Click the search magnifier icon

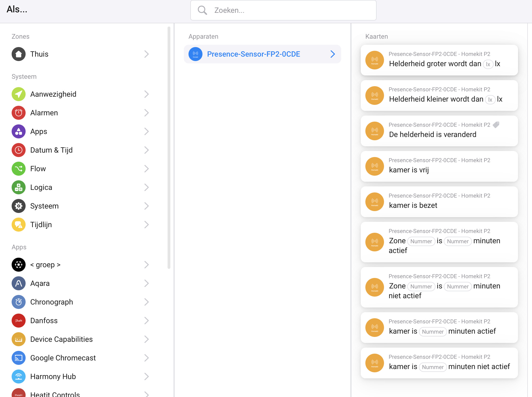point(202,10)
